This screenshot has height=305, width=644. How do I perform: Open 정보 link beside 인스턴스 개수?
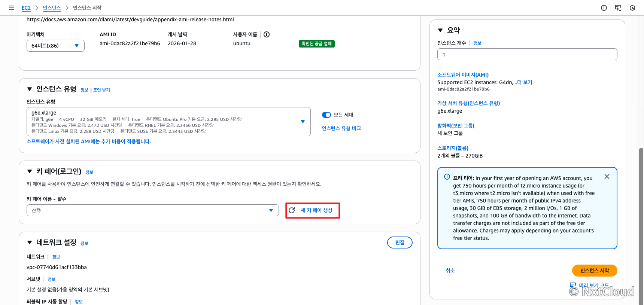pos(477,43)
